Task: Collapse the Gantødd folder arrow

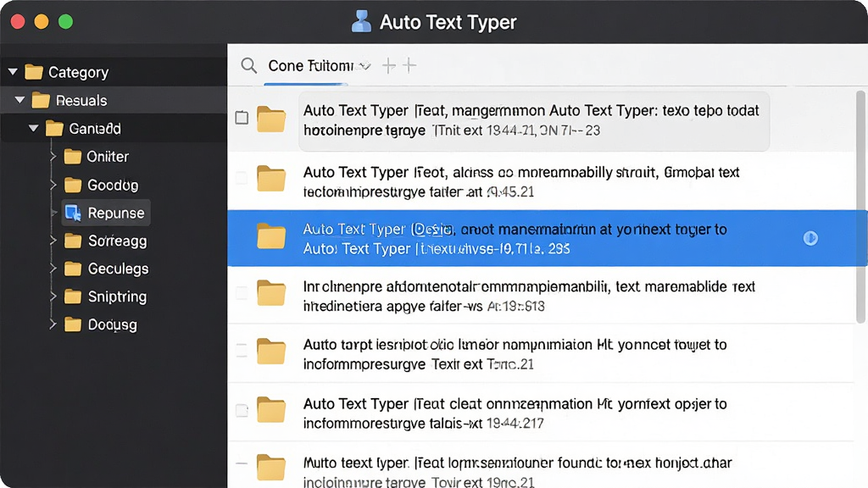Action: click(34, 129)
